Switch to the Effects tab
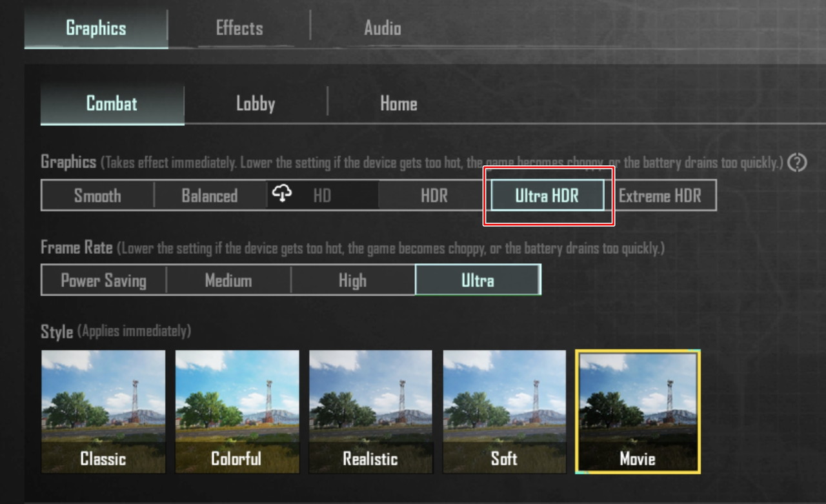This screenshot has width=826, height=504. click(239, 28)
